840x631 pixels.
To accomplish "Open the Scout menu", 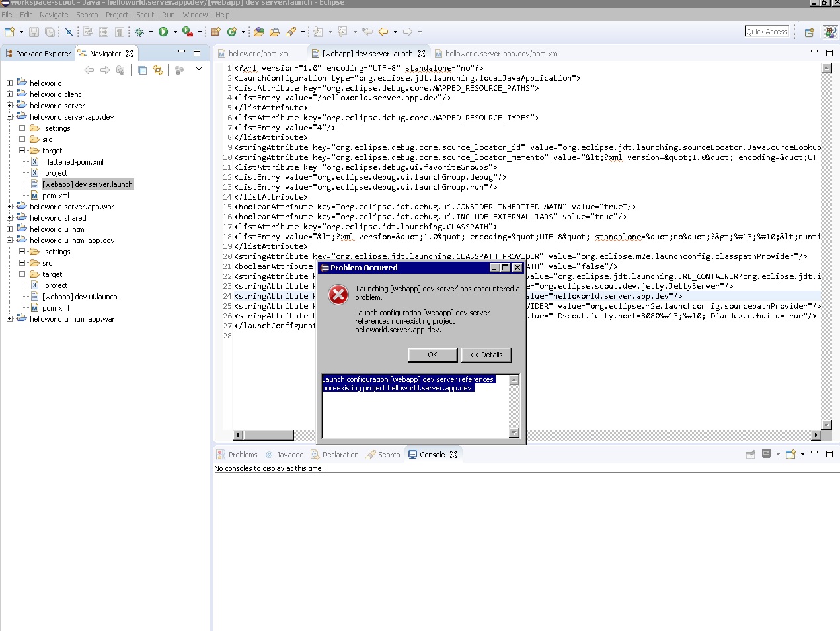I will coord(145,15).
